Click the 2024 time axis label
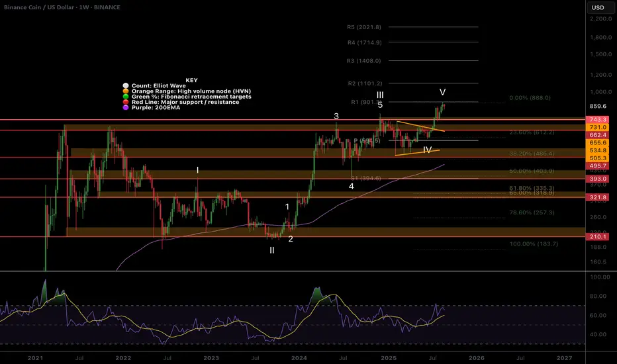 [x=299, y=358]
